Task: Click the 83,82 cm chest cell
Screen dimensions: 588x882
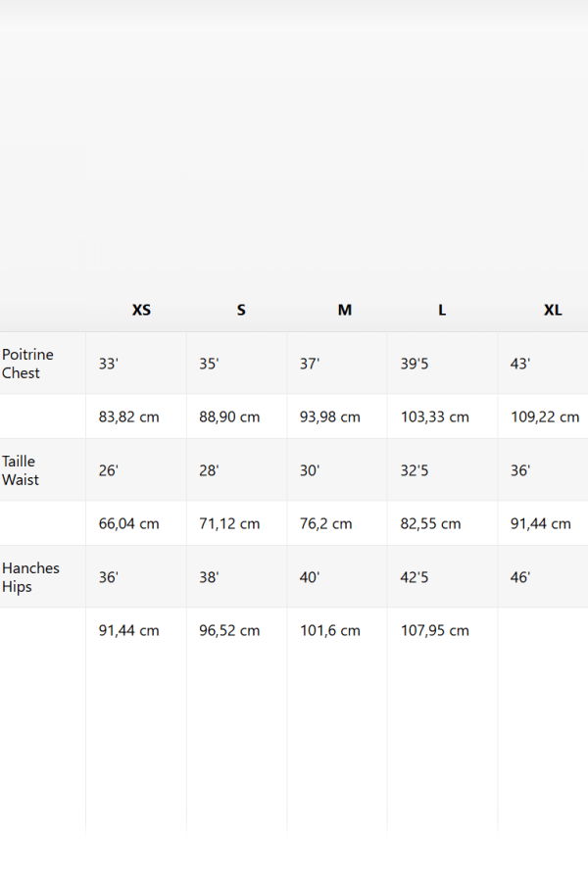Action: point(128,416)
